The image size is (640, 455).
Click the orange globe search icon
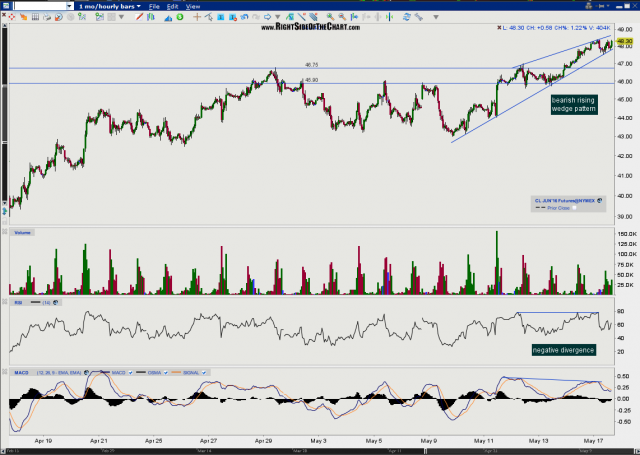tap(59, 17)
